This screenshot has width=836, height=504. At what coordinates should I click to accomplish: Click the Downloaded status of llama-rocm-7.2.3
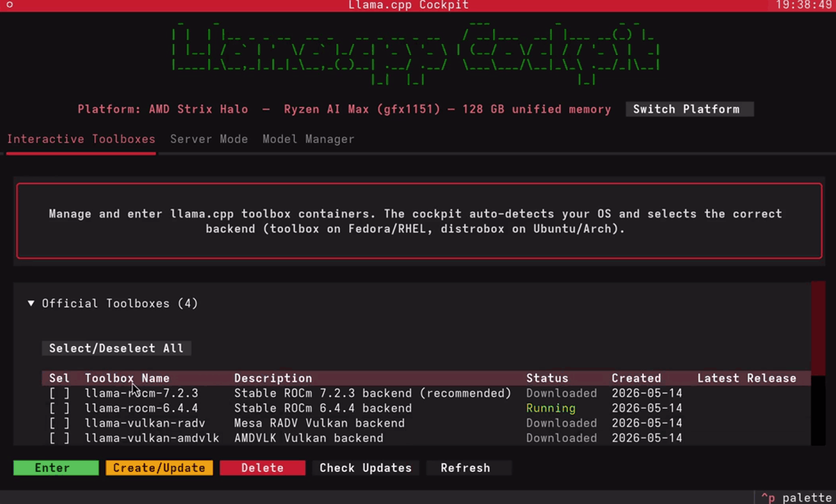[x=562, y=393]
